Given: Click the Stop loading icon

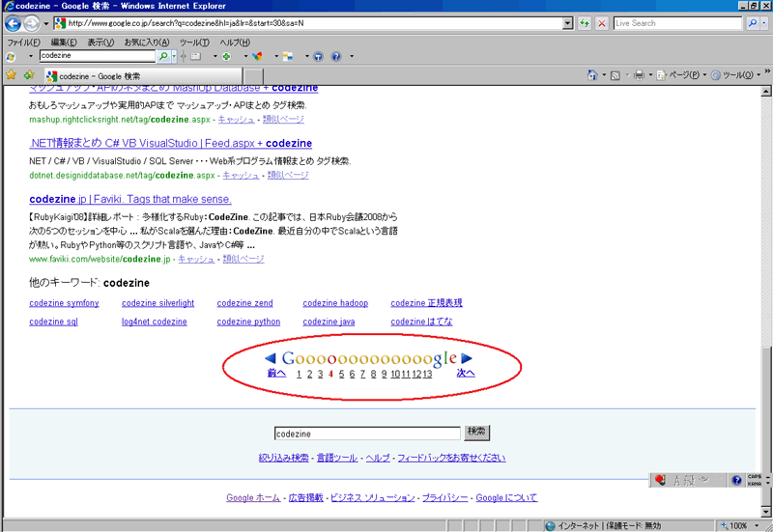Looking at the screenshot, I should 602,23.
